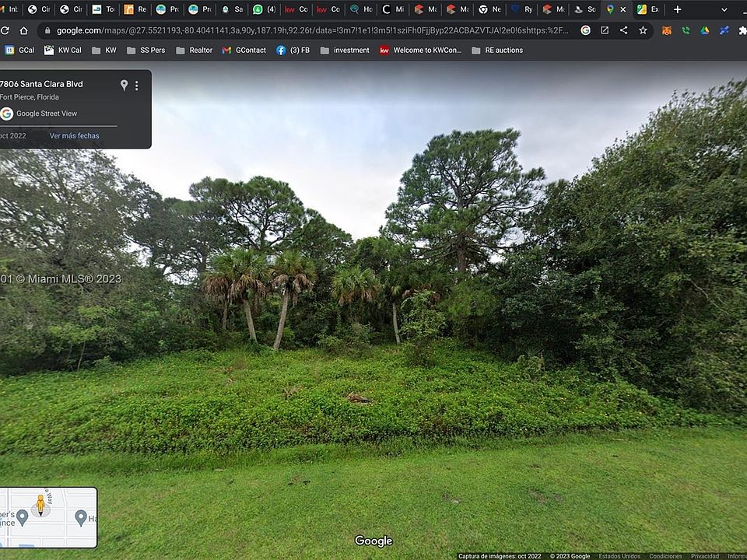This screenshot has width=747, height=560.
Task: Open the Realtor bookmarks folder
Action: tap(194, 50)
